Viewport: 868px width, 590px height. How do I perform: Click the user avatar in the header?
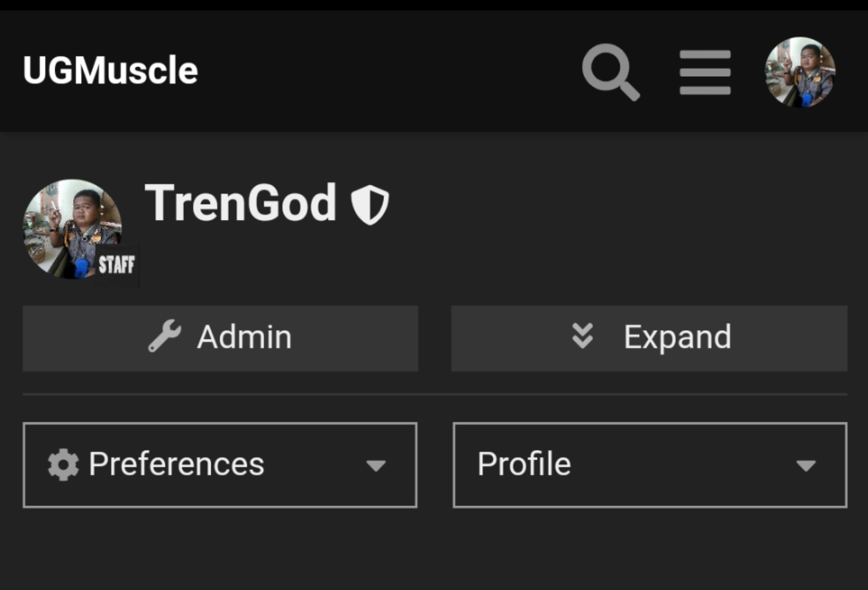800,72
